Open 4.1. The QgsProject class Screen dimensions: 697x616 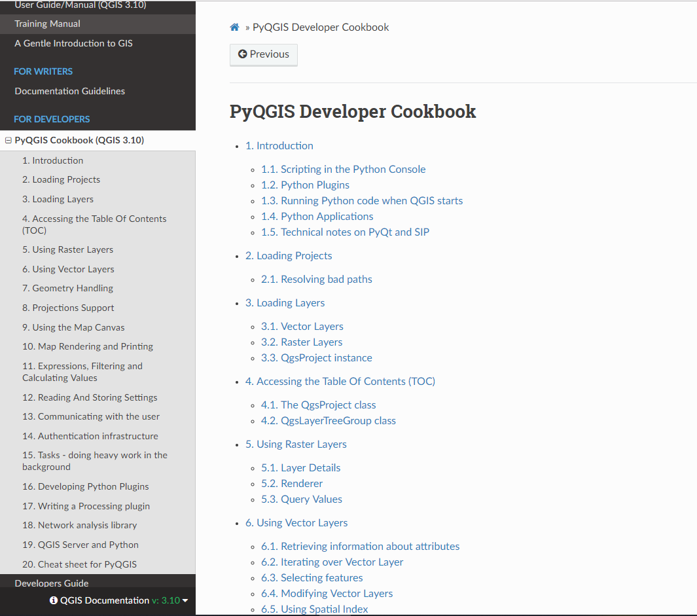click(x=319, y=405)
